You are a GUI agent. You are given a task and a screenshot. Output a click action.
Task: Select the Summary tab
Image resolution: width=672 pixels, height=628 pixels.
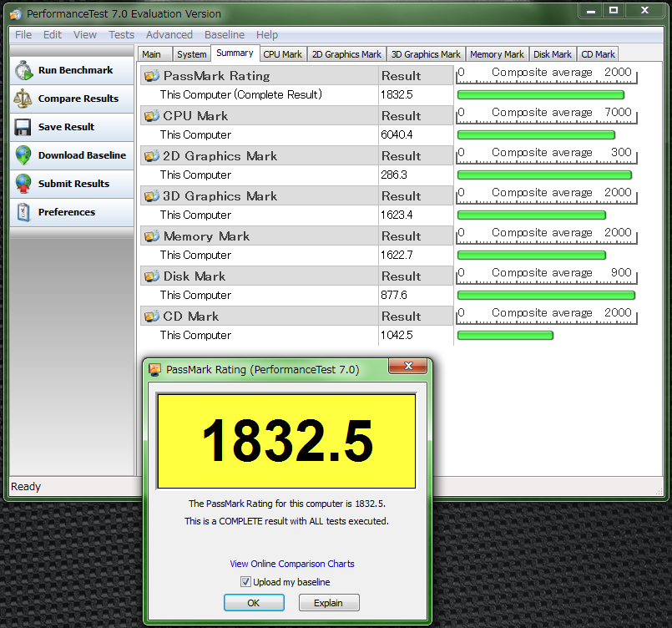tap(235, 53)
